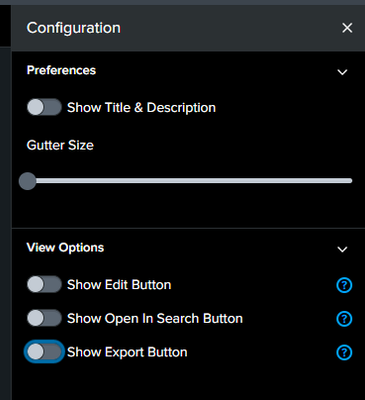Enable the Show Edit Button switch
Viewport: 365px width, 400px height.
pyautogui.click(x=44, y=285)
